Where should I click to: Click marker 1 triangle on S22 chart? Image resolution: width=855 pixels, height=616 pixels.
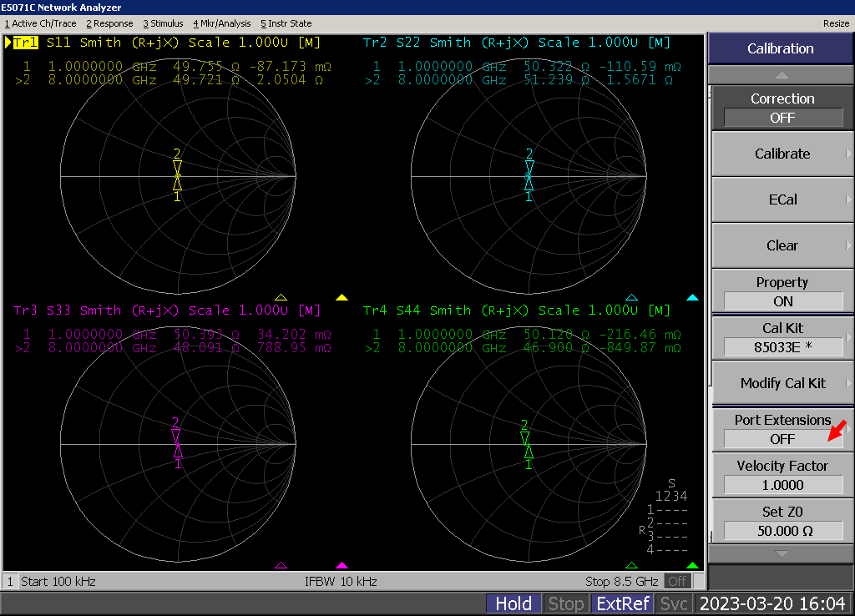(x=528, y=184)
